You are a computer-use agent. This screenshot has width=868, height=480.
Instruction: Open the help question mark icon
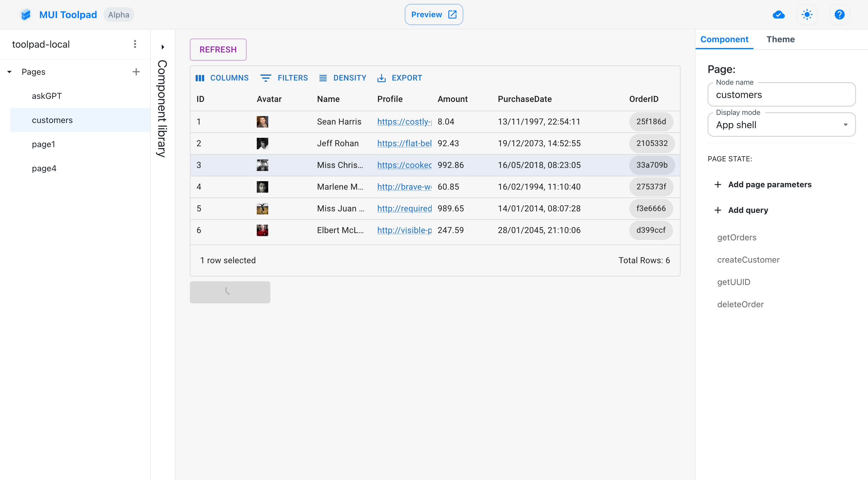[x=839, y=14]
